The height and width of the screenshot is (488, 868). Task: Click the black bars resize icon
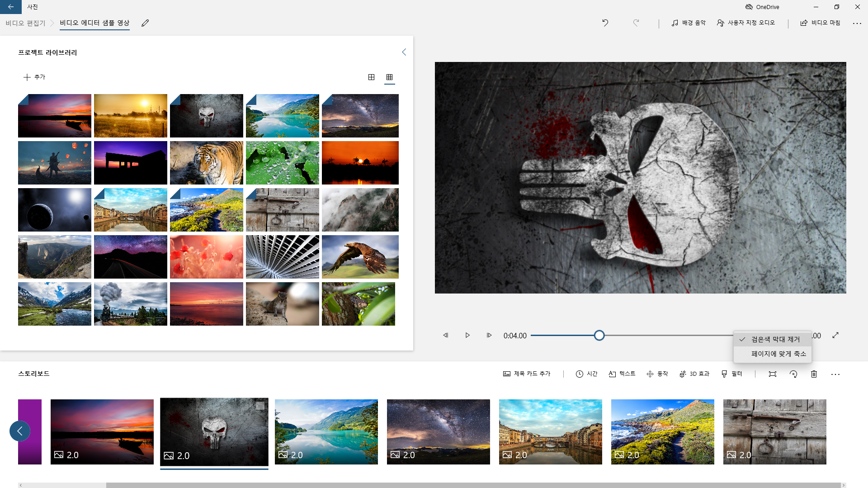[x=773, y=374]
